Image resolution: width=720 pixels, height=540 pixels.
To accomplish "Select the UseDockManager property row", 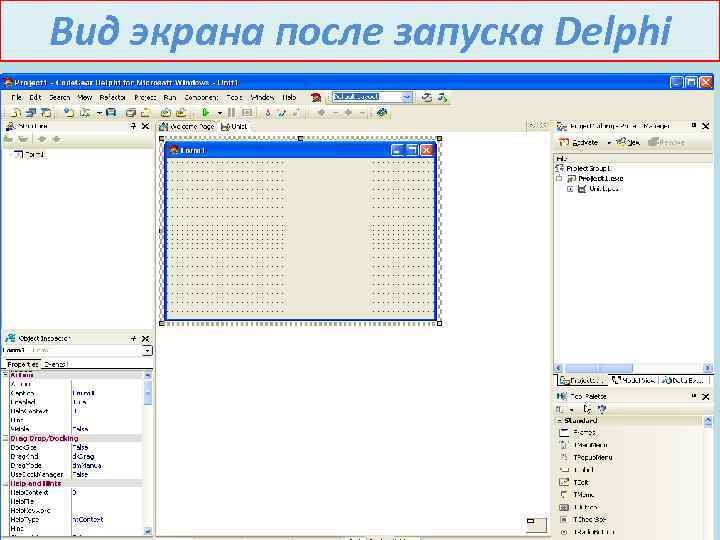I will (76, 474).
